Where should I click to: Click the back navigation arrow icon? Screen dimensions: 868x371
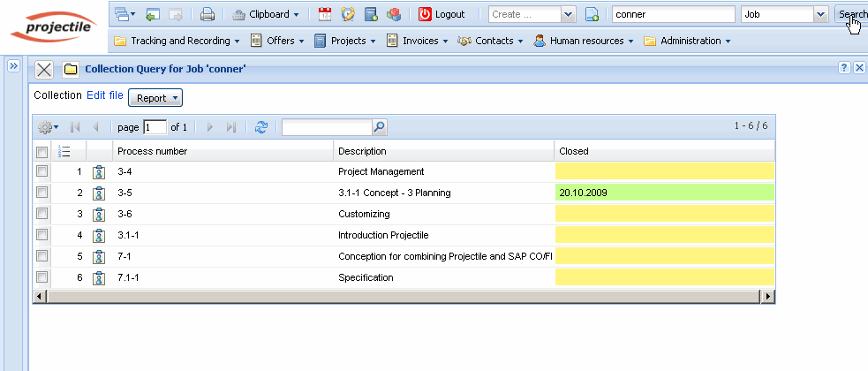[x=153, y=14]
